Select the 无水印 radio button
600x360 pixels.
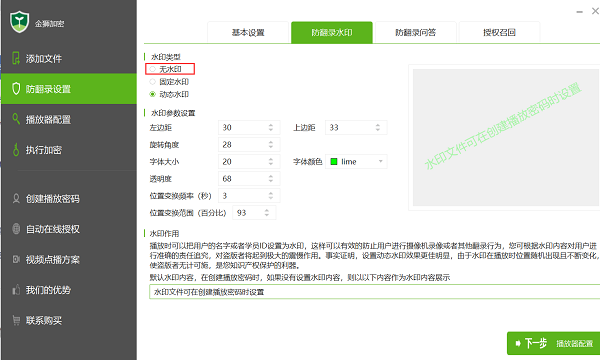[x=153, y=69]
